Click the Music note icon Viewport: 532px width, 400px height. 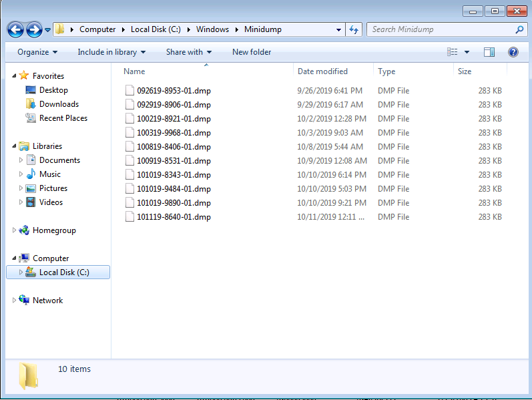tap(31, 174)
